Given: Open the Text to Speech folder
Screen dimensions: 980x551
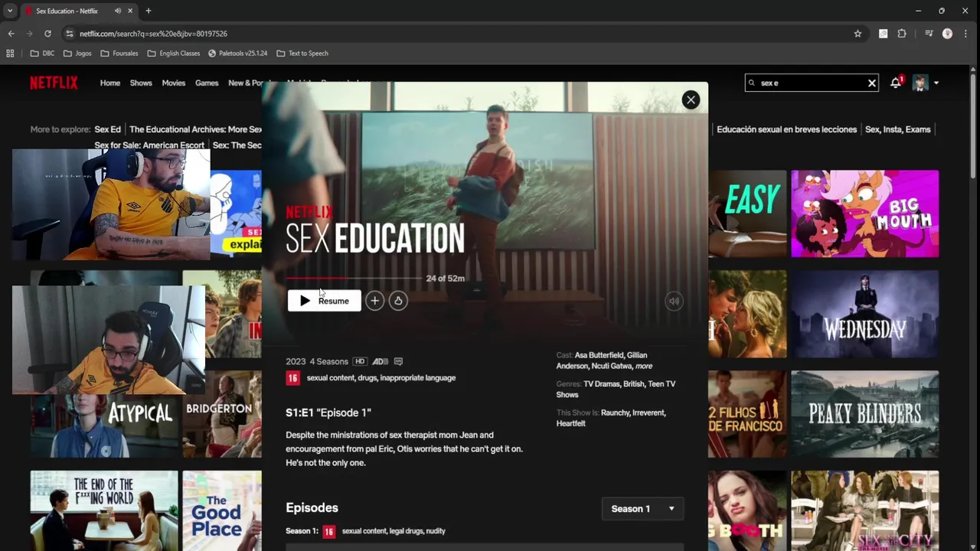Looking at the screenshot, I should click(302, 54).
